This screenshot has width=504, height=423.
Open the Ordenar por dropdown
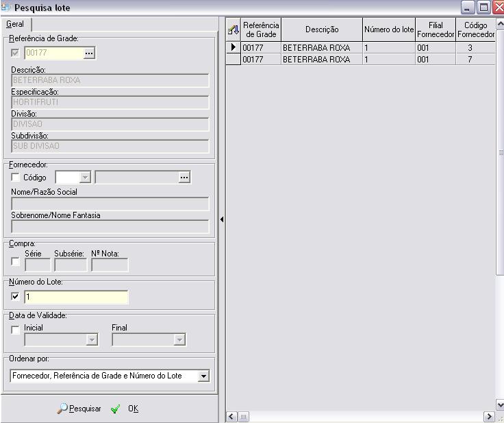(x=203, y=376)
